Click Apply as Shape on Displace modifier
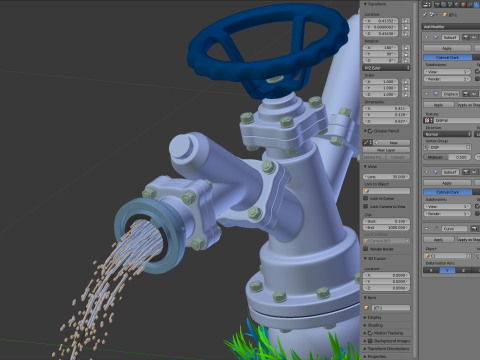 pos(468,105)
